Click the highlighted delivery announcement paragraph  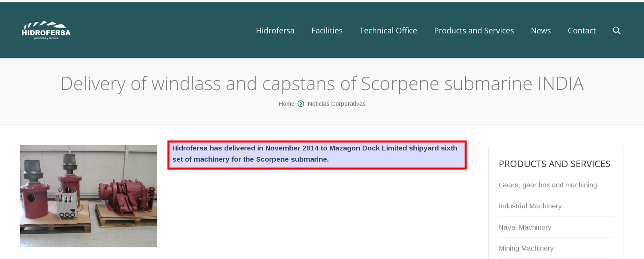(317, 155)
